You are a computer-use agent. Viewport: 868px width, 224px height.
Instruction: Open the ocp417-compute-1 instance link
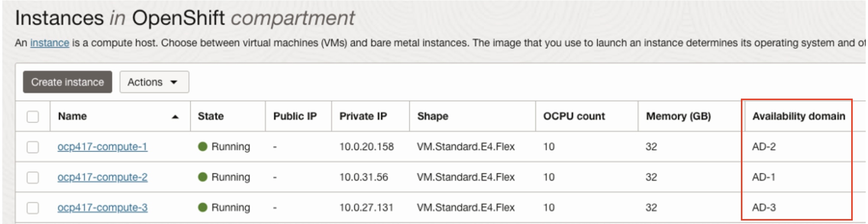pyautogui.click(x=102, y=147)
